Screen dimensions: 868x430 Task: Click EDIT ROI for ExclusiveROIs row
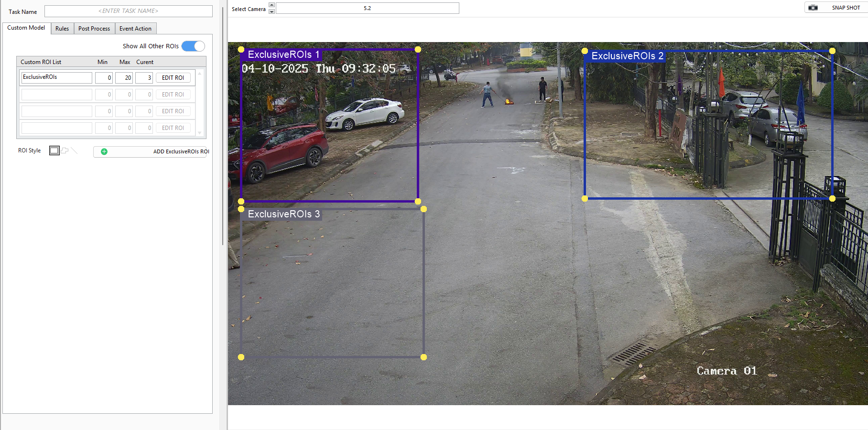173,78
